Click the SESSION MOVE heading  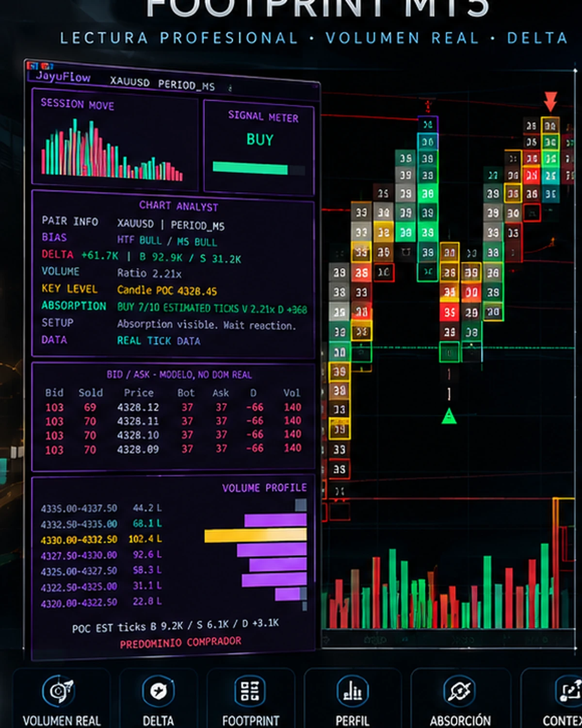coord(77,104)
